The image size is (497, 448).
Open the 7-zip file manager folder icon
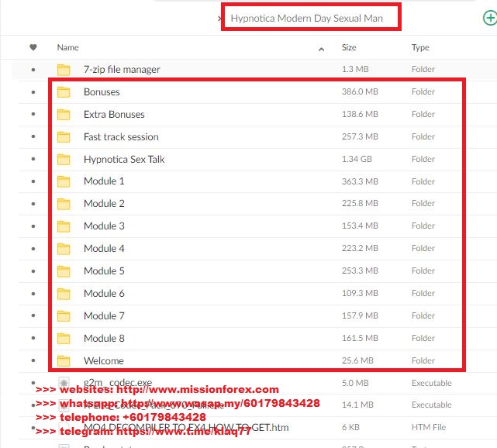(x=64, y=70)
